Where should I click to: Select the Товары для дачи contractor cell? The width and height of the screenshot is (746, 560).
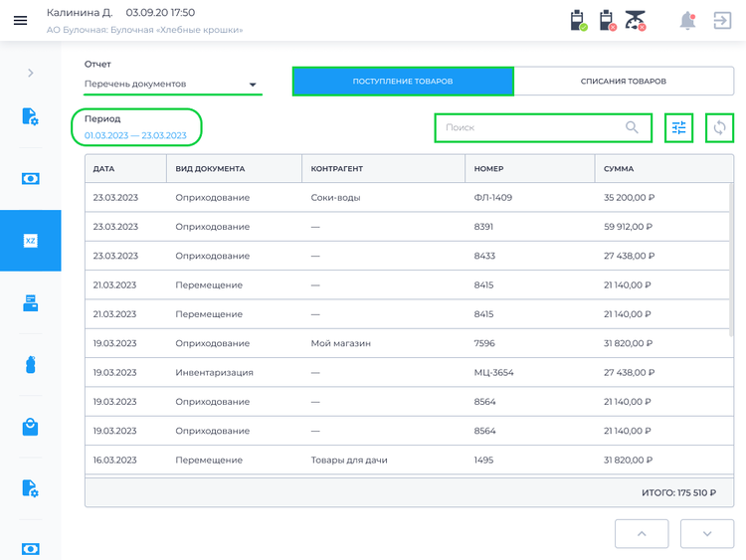coord(349,461)
